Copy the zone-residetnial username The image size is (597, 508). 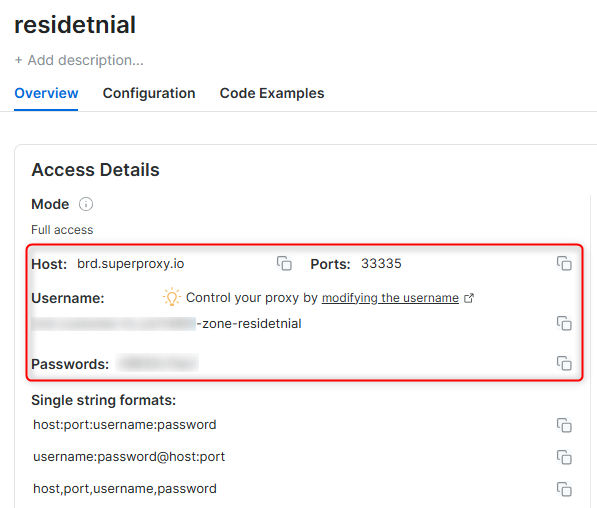coord(564,323)
